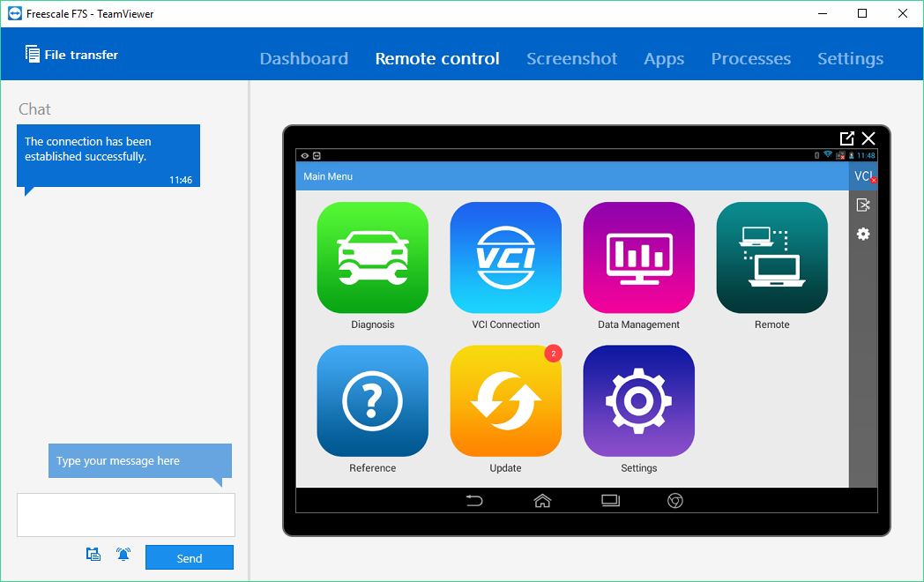Go to the Apps tab

click(x=664, y=59)
